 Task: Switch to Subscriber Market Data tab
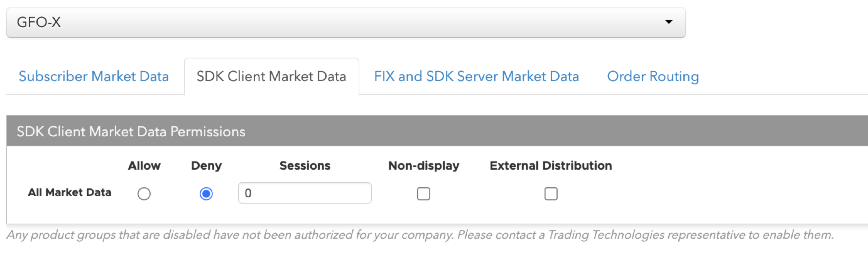click(x=94, y=76)
